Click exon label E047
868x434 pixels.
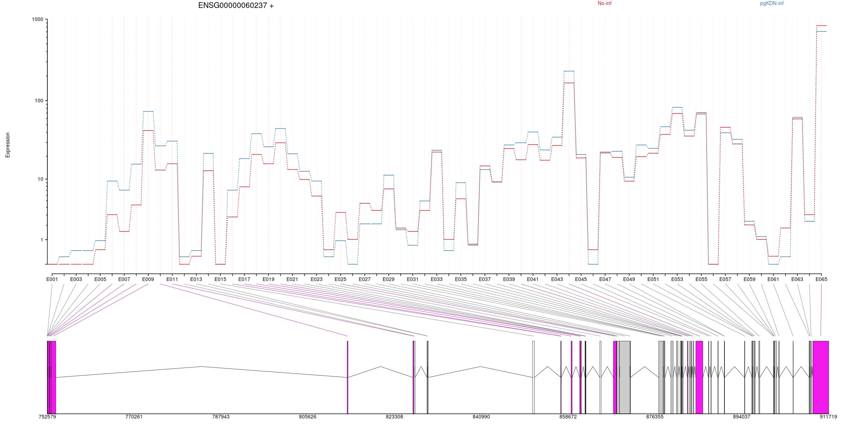pos(605,279)
